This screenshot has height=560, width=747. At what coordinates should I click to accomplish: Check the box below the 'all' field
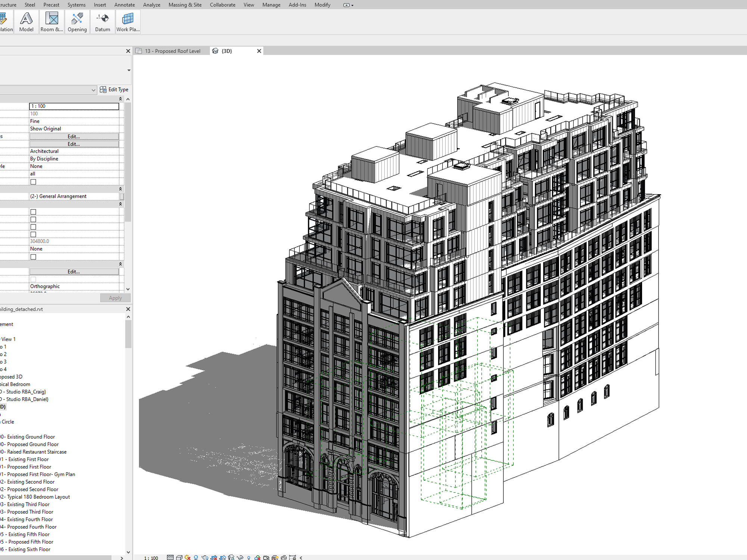click(x=33, y=181)
